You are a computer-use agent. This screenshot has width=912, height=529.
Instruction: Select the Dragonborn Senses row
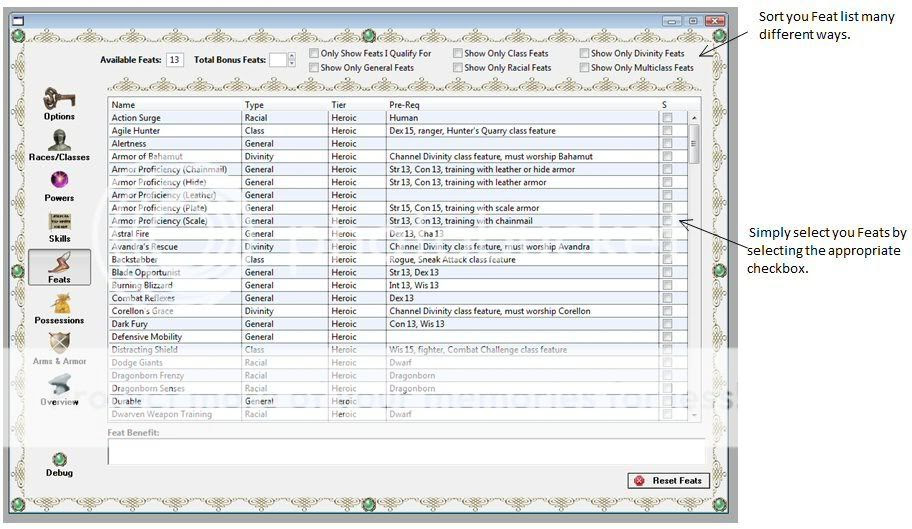[x=397, y=388]
